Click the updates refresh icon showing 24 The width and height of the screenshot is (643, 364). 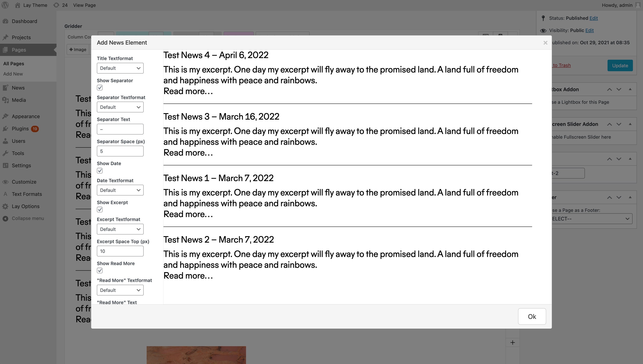point(57,5)
